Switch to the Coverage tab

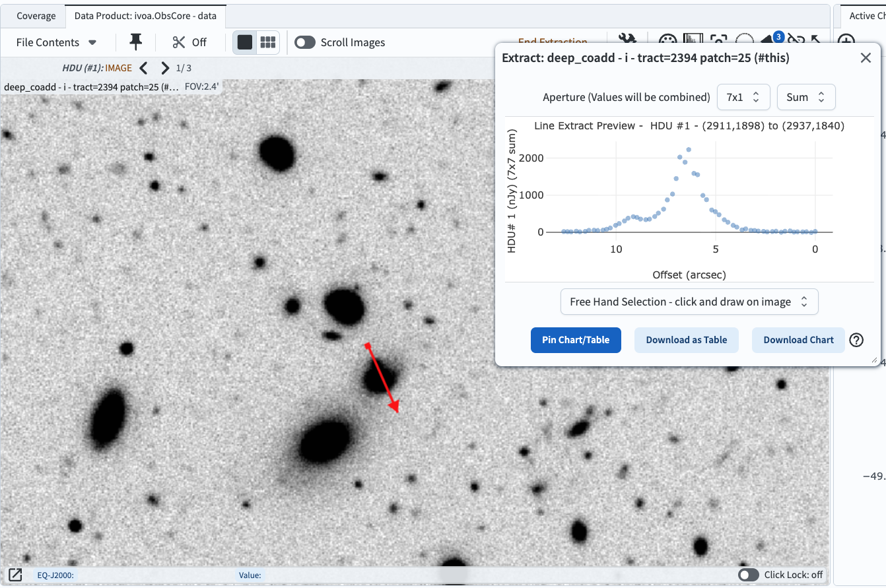click(36, 16)
